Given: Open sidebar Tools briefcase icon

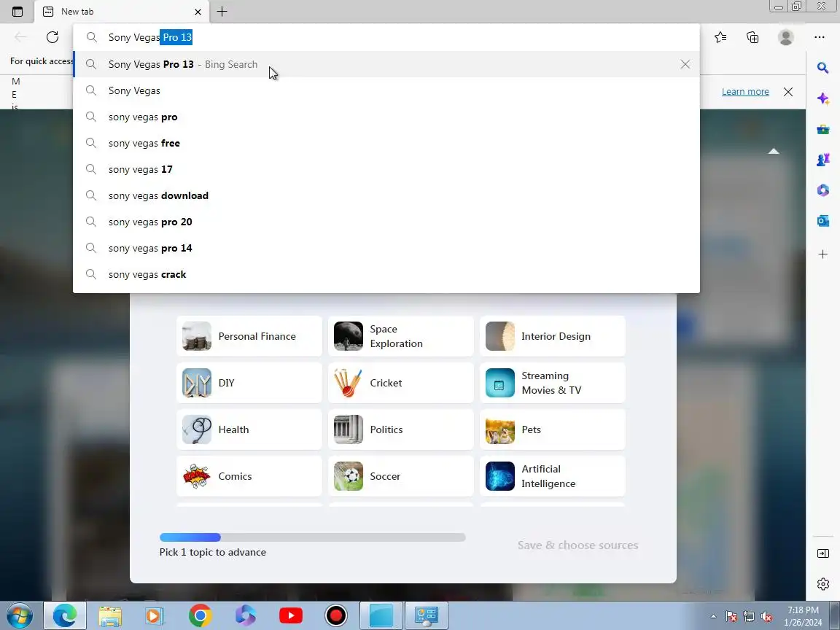Looking at the screenshot, I should pyautogui.click(x=822, y=129).
